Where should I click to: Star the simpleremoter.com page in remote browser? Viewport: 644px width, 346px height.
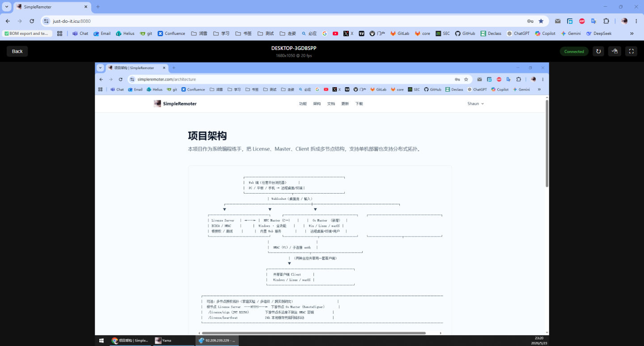click(466, 79)
